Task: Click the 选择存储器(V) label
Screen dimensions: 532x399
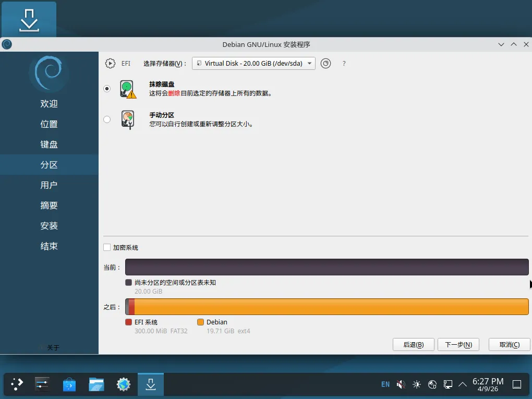Action: (164, 64)
